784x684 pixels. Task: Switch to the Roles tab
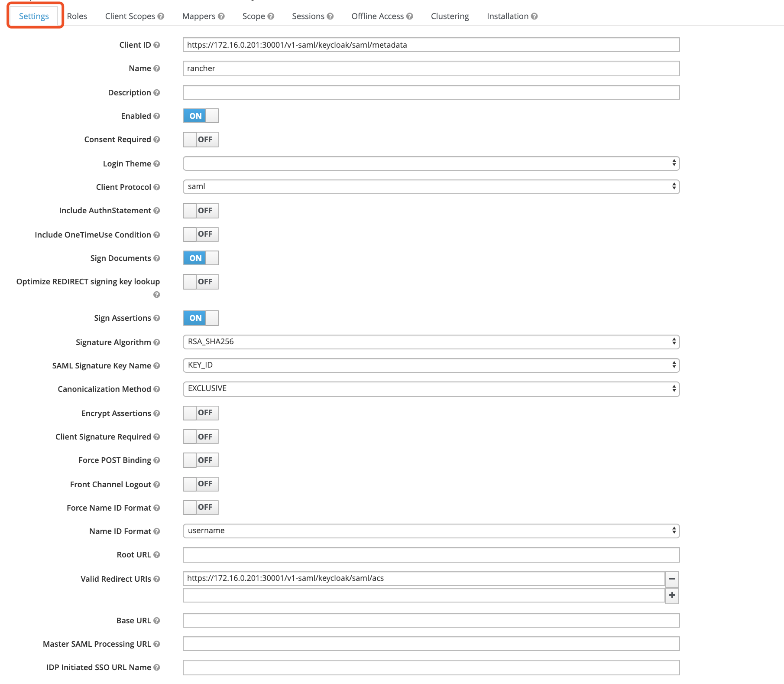(77, 16)
